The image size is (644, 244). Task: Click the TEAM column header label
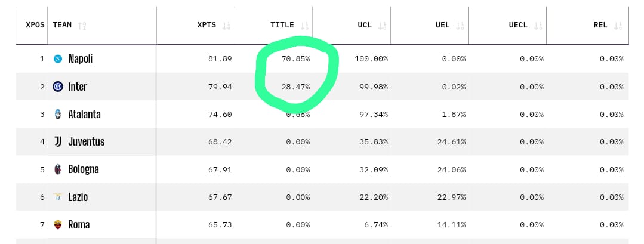[x=62, y=25]
